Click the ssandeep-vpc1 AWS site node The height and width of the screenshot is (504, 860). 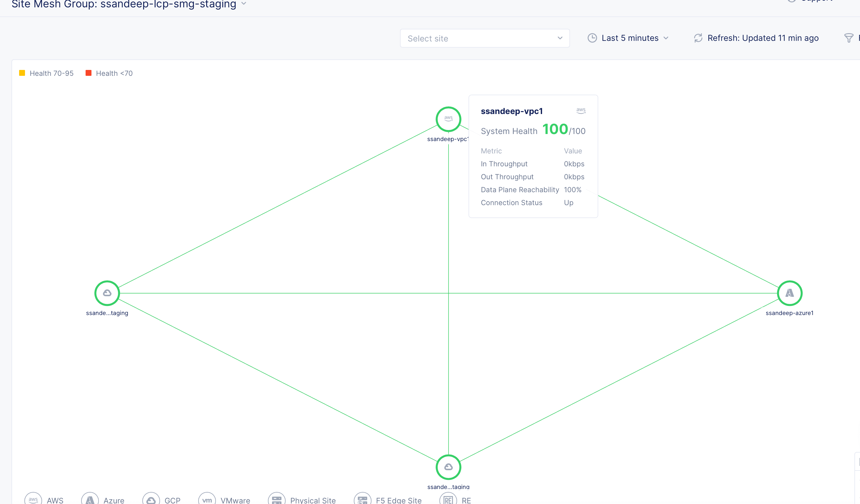(449, 119)
